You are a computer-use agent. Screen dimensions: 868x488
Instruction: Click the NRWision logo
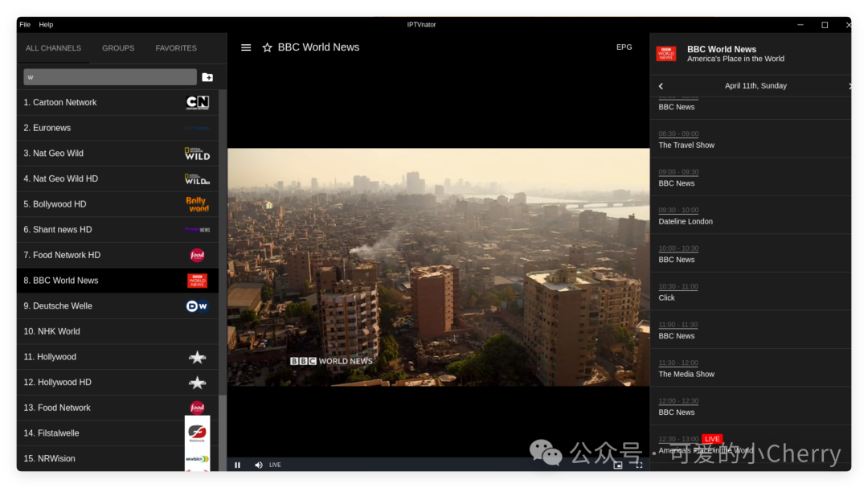point(197,458)
